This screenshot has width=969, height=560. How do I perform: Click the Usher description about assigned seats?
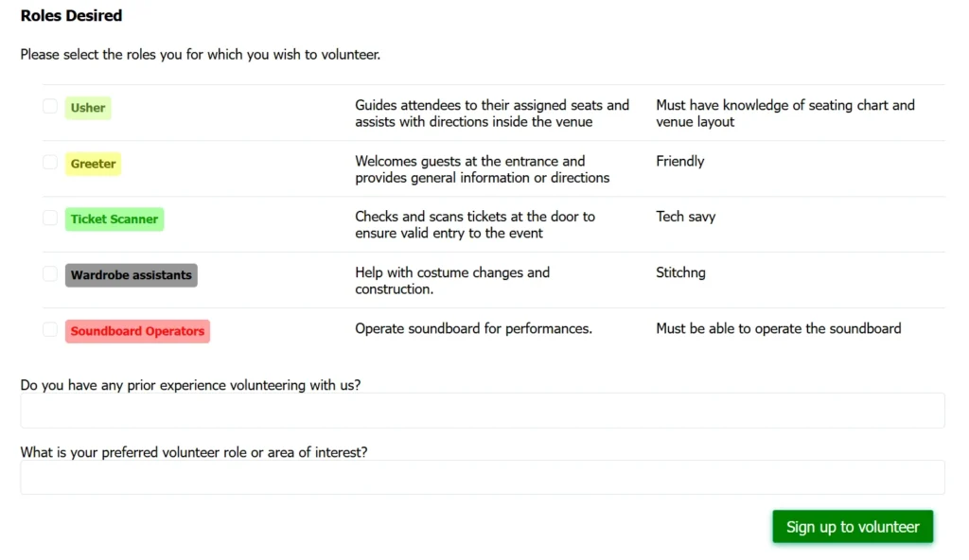(492, 114)
